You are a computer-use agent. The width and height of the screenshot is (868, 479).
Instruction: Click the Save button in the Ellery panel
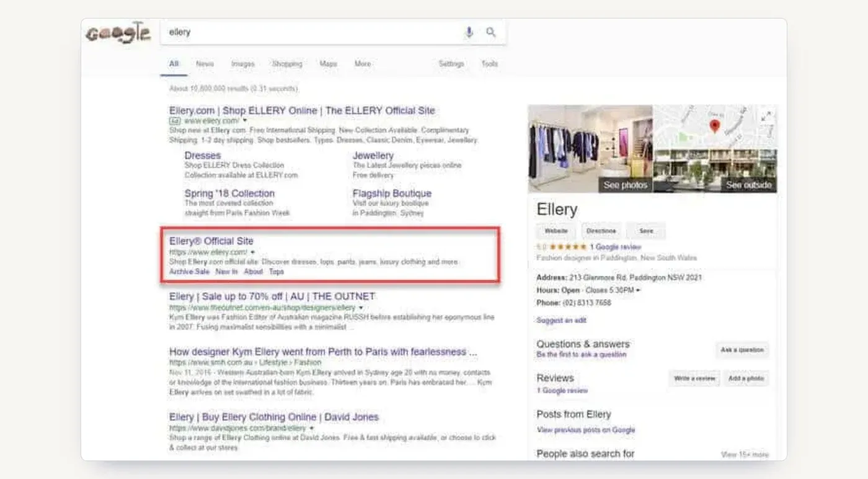(646, 231)
